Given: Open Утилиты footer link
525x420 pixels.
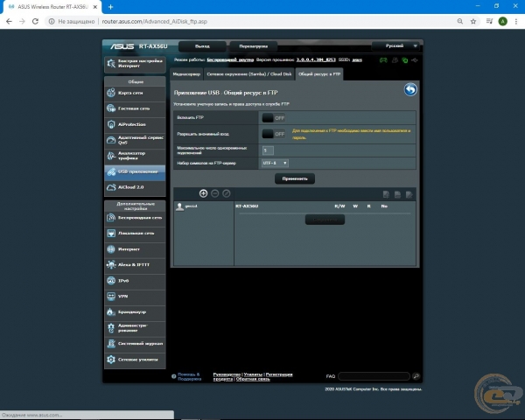Looking at the screenshot, I should pyautogui.click(x=253, y=374).
